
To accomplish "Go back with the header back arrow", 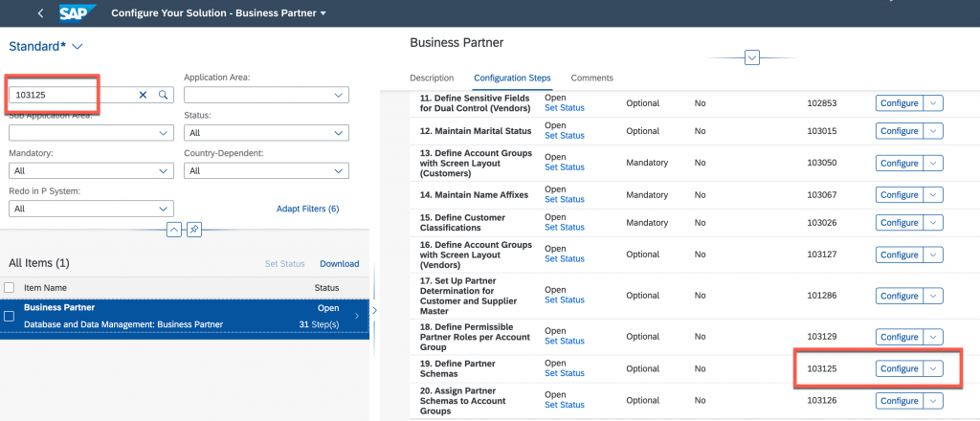I will tap(40, 13).
